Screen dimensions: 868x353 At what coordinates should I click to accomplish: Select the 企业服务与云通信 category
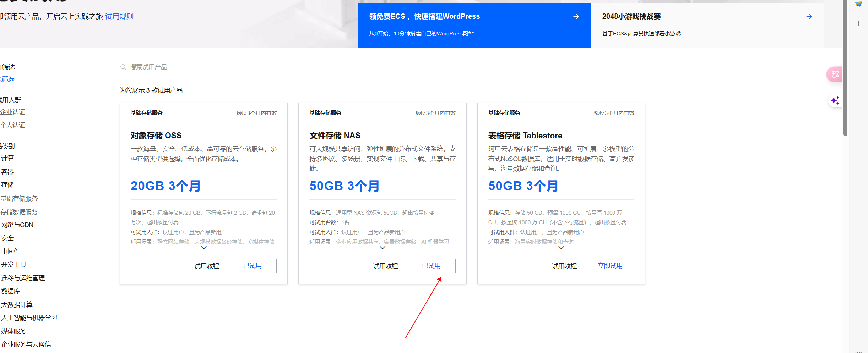26,344
